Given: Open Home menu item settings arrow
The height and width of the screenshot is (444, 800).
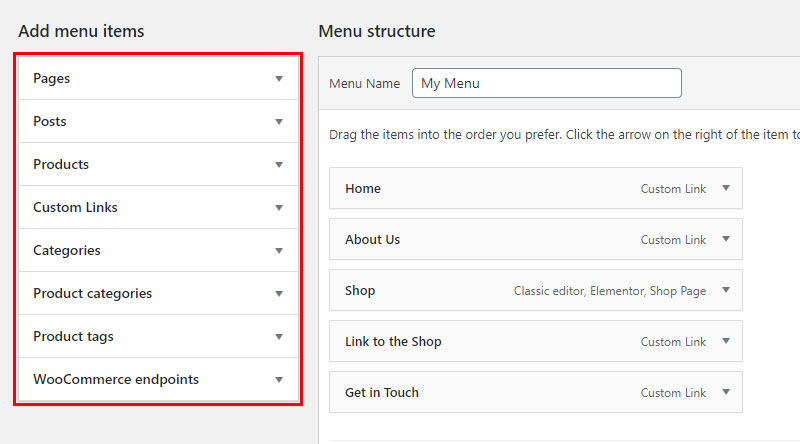Looking at the screenshot, I should click(726, 188).
